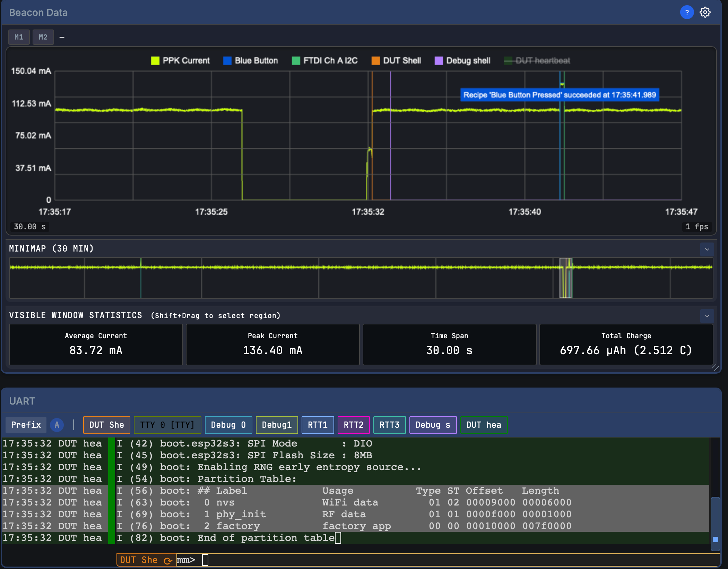Select the RTT3 tab
The width and height of the screenshot is (728, 569).
[x=390, y=425]
